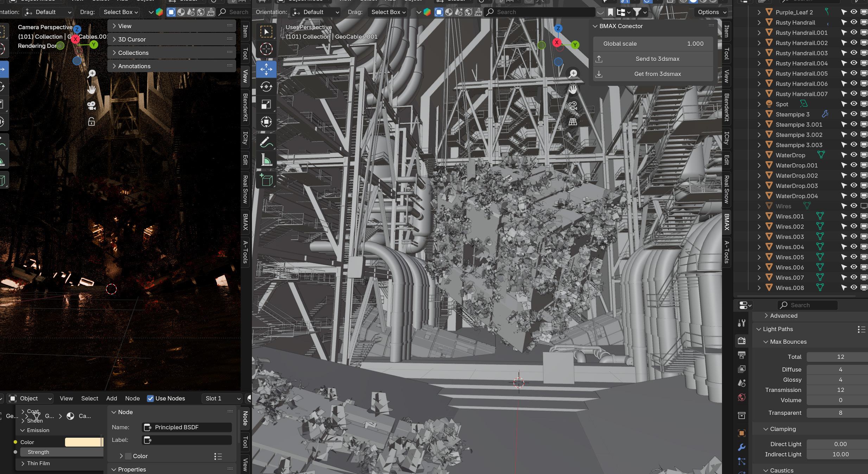Click Light Paths presets list icon
868x474 pixels.
coord(861,329)
